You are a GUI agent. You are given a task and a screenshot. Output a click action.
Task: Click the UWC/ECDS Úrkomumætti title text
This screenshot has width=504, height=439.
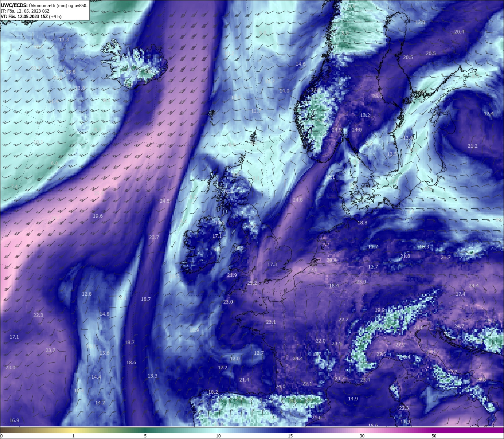(44, 5)
